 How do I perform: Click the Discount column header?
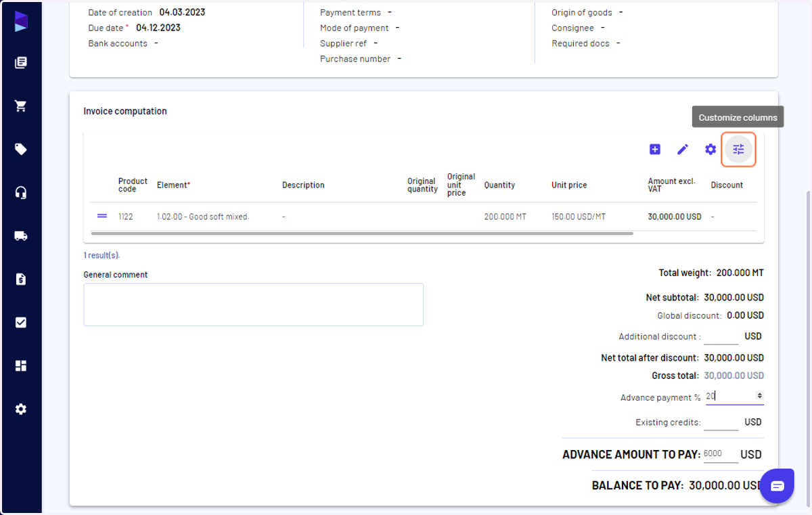[x=727, y=185]
